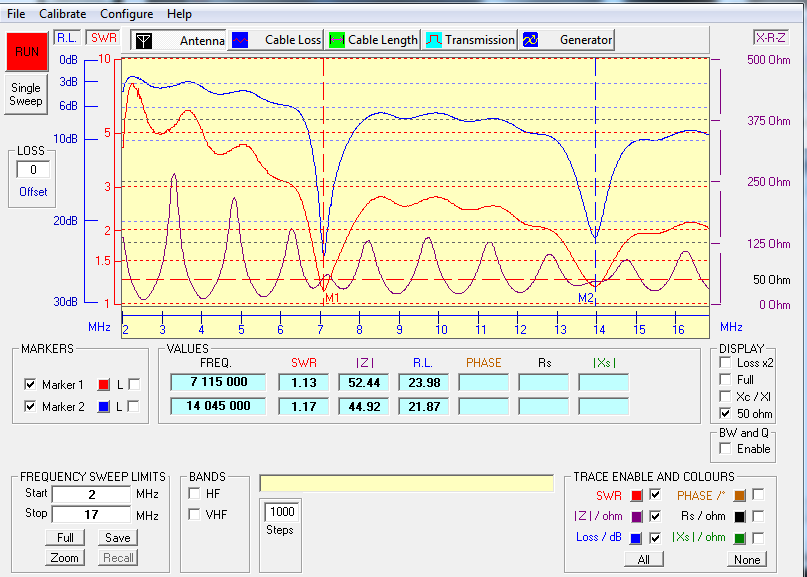Select the Cable Length mode icon
807x577 pixels.
(337, 40)
